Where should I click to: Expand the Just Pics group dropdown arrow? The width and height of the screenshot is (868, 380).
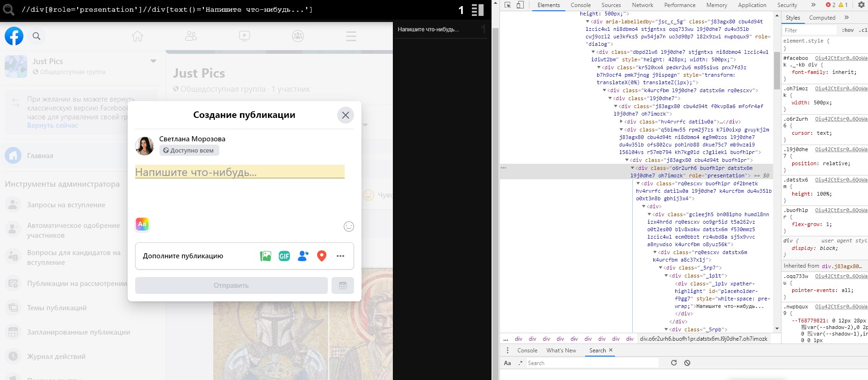153,61
